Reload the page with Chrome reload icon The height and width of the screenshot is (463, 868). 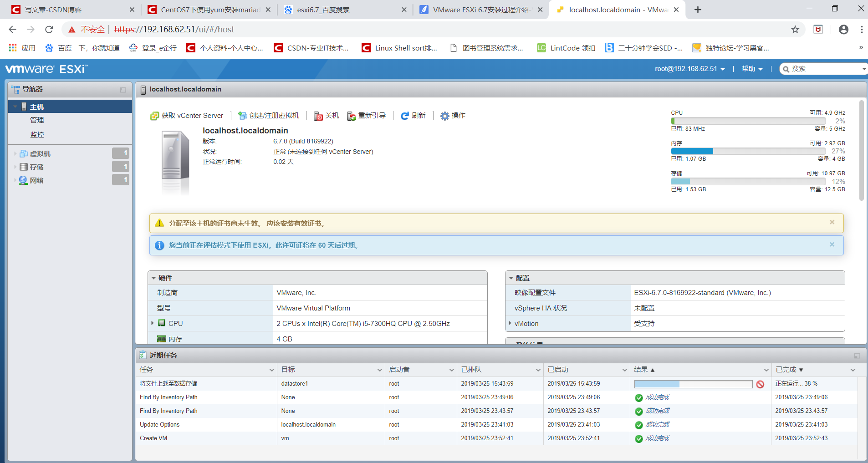[x=49, y=30]
